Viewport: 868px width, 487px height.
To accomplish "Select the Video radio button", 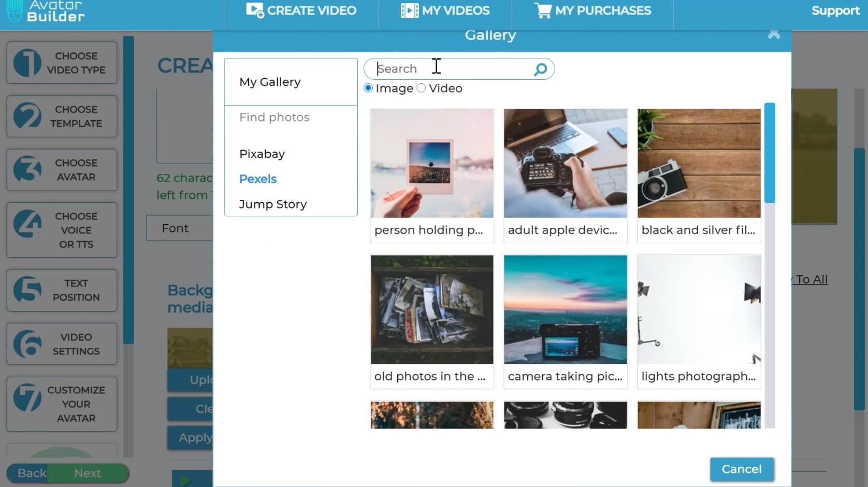I will click(x=421, y=88).
